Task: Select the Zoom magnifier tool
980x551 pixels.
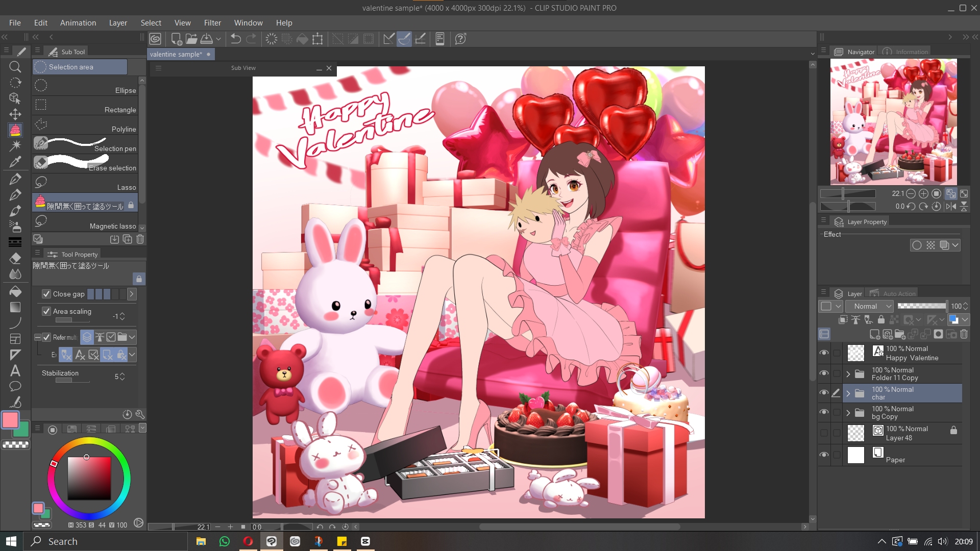Action: [x=15, y=67]
